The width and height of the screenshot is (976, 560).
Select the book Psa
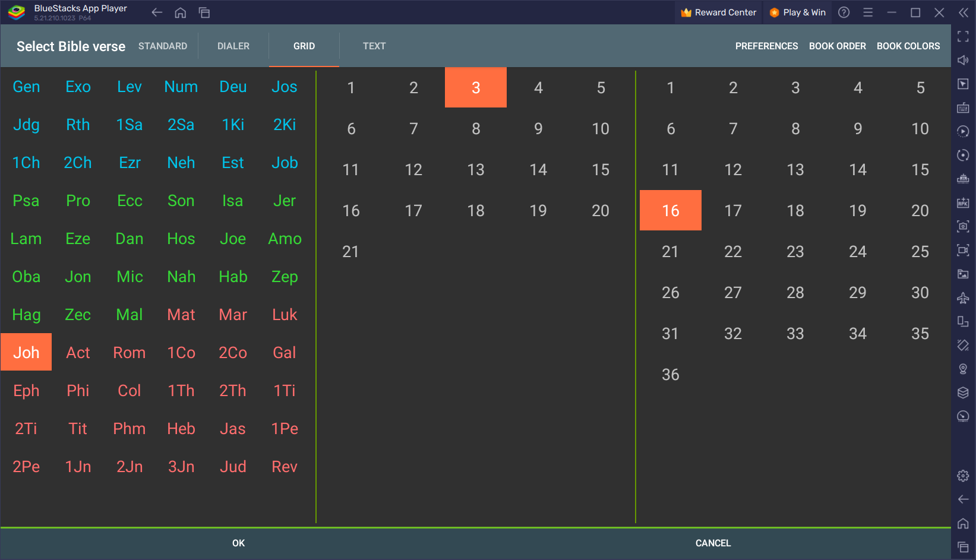point(26,201)
